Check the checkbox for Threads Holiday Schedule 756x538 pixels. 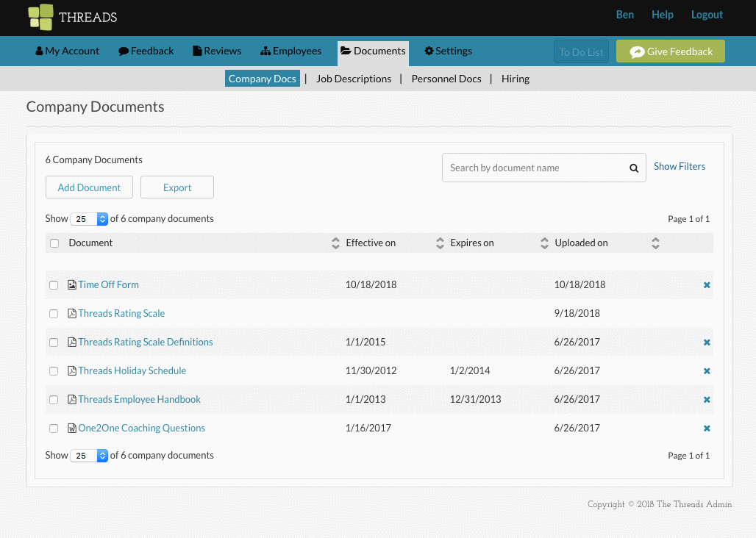54,371
